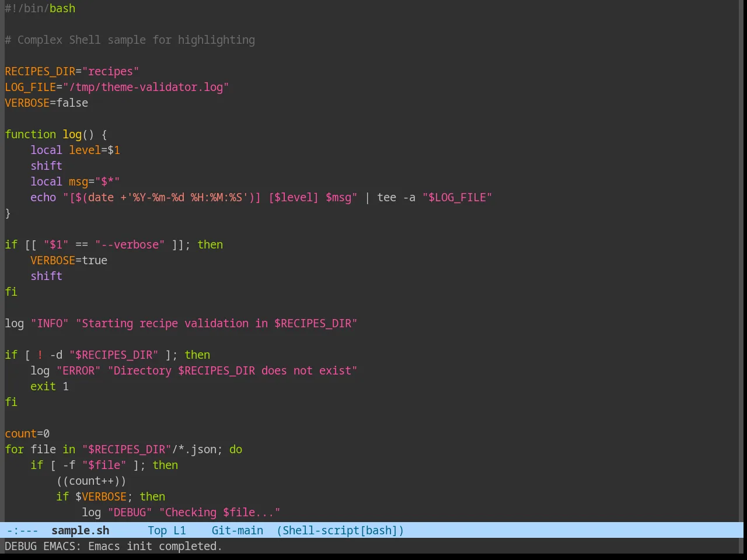
Task: Click the Git-main version control indicator
Action: (x=237, y=530)
